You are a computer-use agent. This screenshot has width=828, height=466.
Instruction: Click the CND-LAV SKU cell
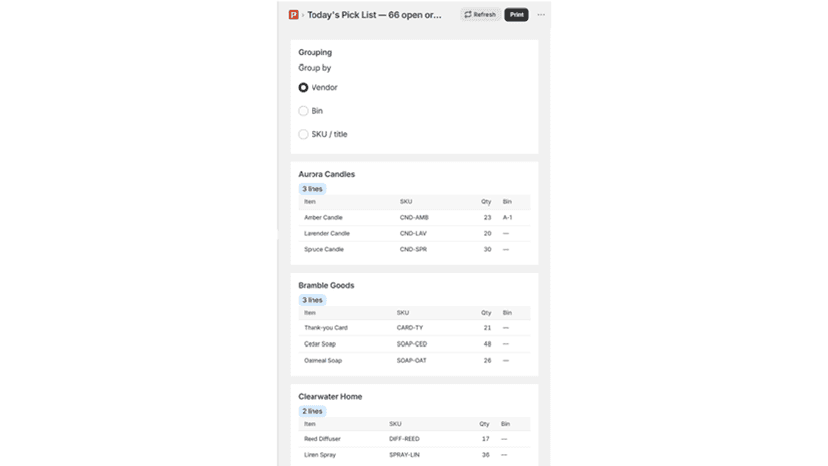coord(413,234)
